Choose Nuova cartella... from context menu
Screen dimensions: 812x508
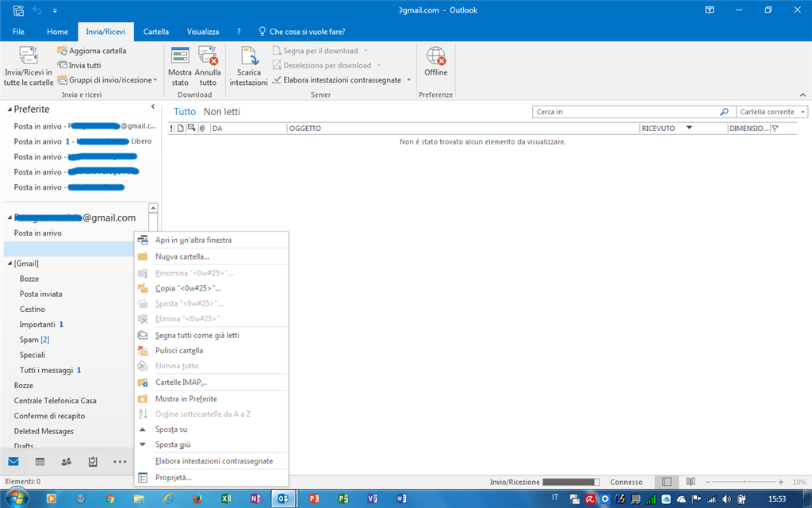click(x=211, y=256)
